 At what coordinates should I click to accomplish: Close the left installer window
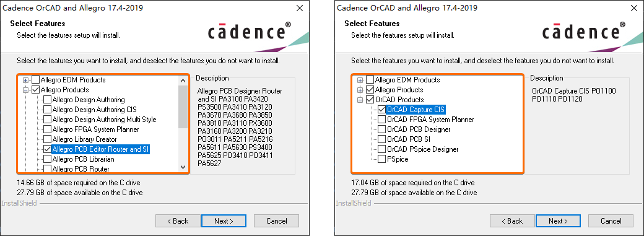tap(300, 8)
